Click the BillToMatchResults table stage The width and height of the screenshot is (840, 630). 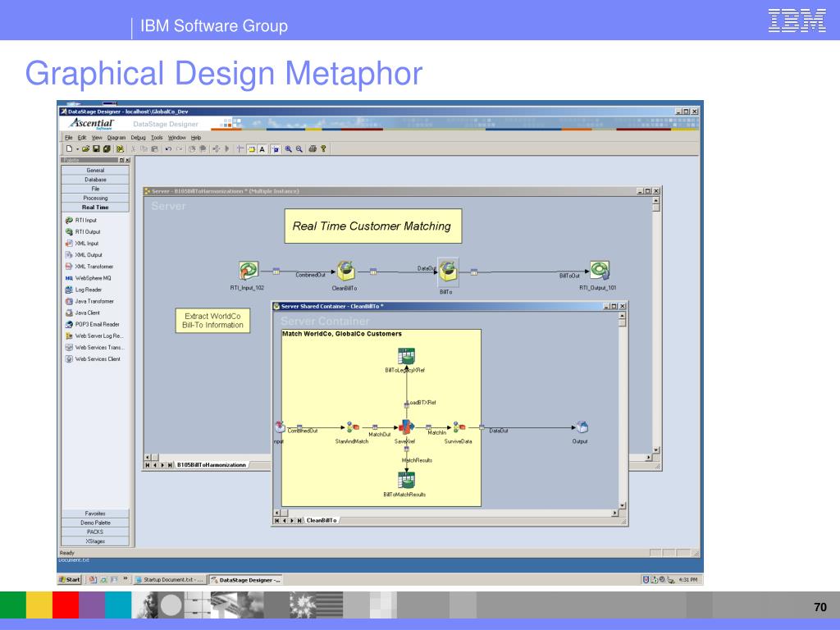point(406,480)
